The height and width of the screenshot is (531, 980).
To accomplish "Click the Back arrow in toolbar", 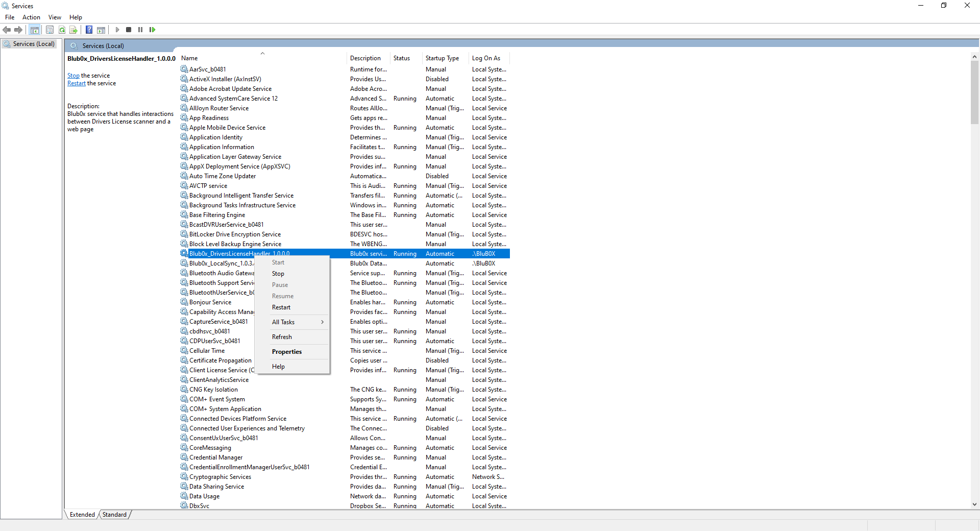I will 7,30.
